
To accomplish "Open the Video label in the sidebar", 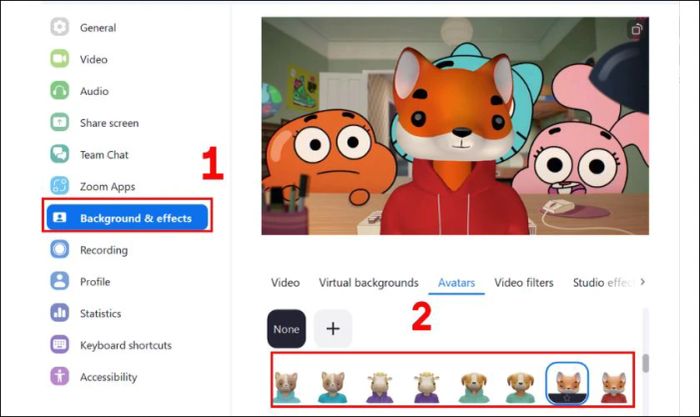I will [94, 59].
